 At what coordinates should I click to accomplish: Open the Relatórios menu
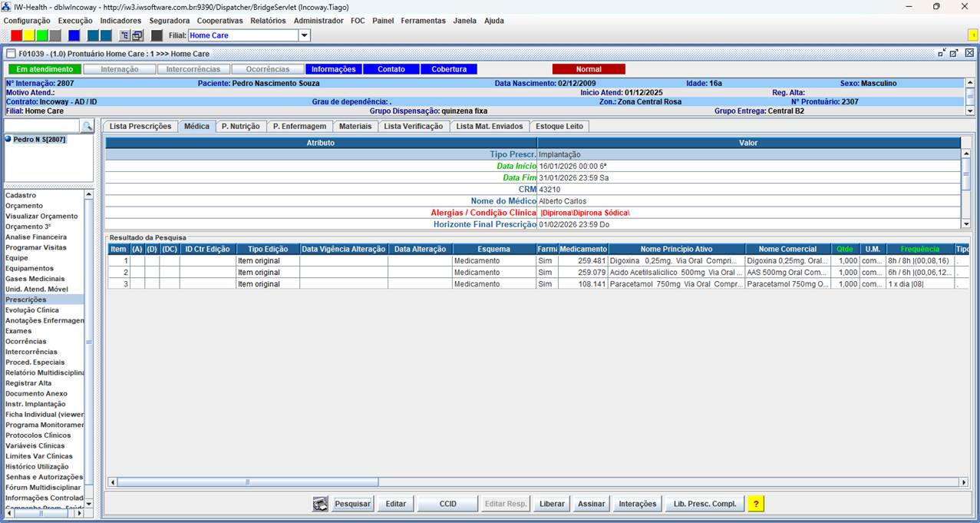(268, 21)
